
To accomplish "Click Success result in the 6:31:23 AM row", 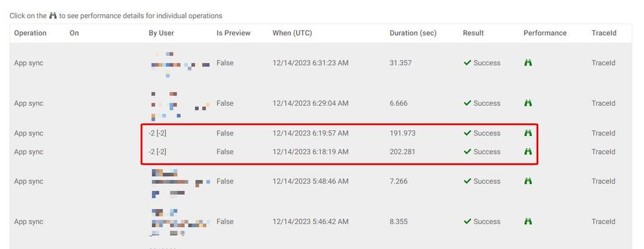I will [482, 63].
